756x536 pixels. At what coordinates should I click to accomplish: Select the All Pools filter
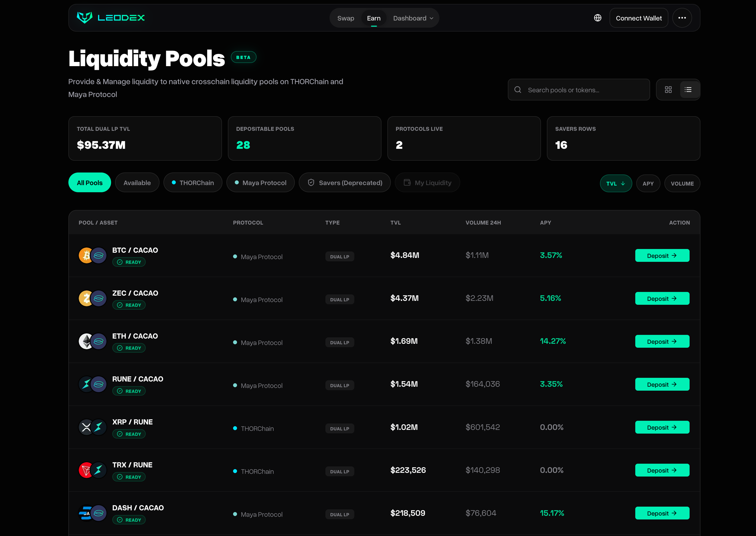tap(89, 183)
